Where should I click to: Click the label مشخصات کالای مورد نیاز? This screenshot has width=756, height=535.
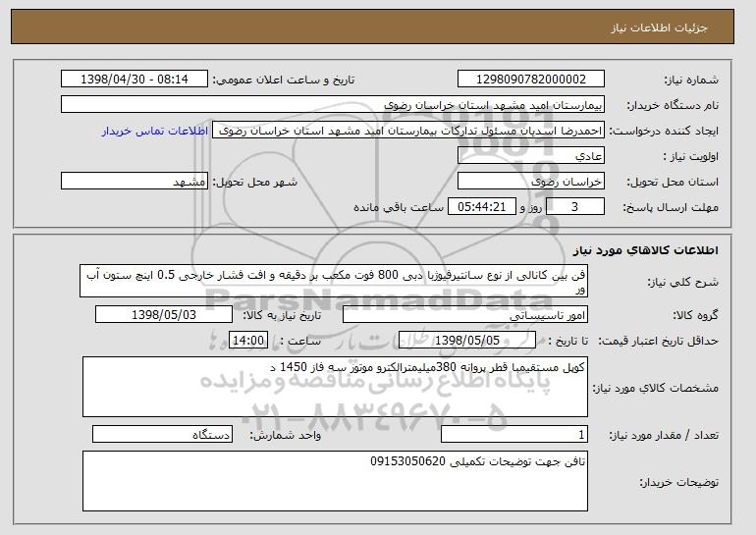655,388
